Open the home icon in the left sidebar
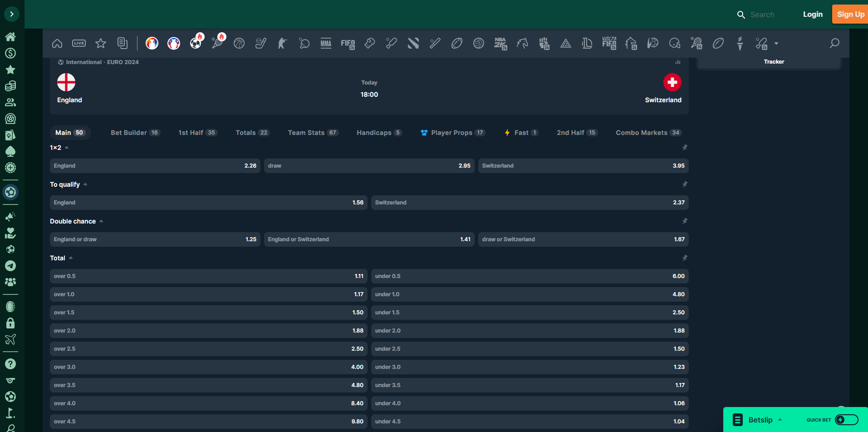The image size is (868, 432). tap(10, 37)
